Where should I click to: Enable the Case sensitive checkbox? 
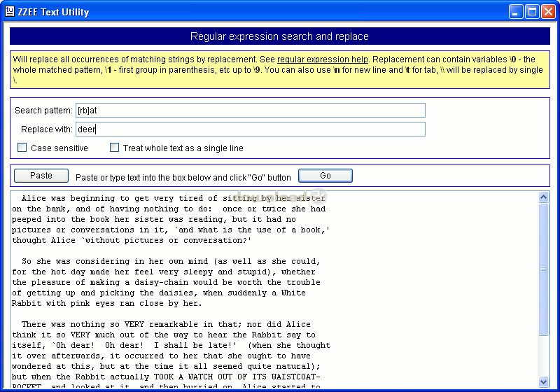[22, 148]
